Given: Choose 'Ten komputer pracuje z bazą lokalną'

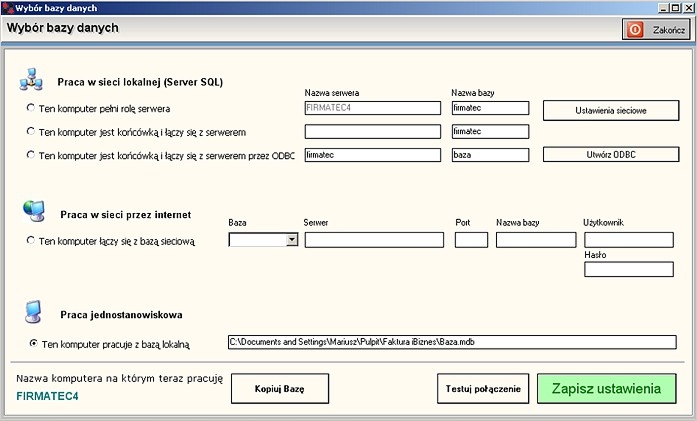Looking at the screenshot, I should [x=34, y=343].
